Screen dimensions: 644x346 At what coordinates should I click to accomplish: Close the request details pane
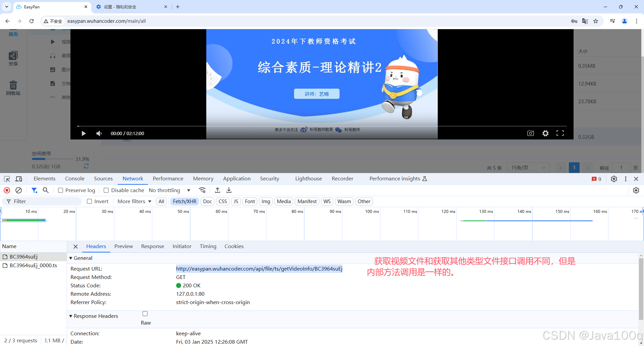(x=75, y=246)
